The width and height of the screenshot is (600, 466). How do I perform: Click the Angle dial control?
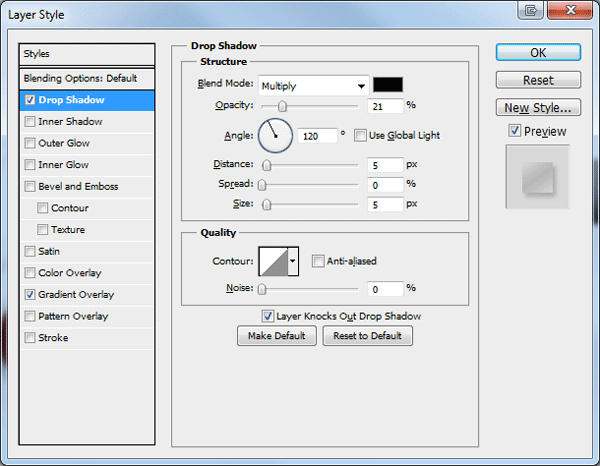pyautogui.click(x=276, y=136)
